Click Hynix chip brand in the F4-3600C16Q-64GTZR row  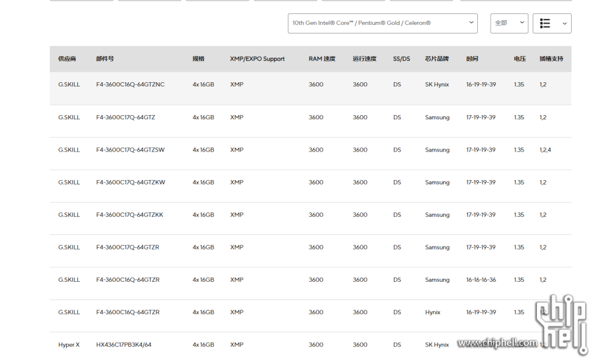click(433, 312)
